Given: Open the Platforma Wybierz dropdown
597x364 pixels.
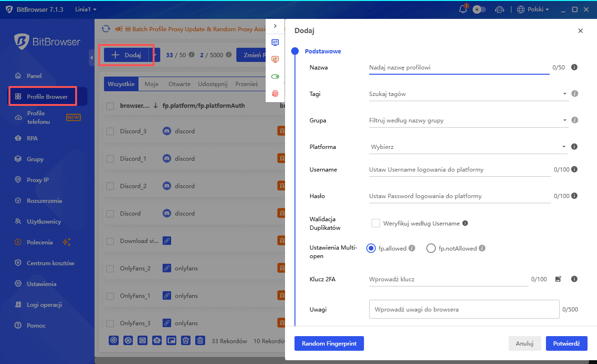Looking at the screenshot, I should pos(468,147).
